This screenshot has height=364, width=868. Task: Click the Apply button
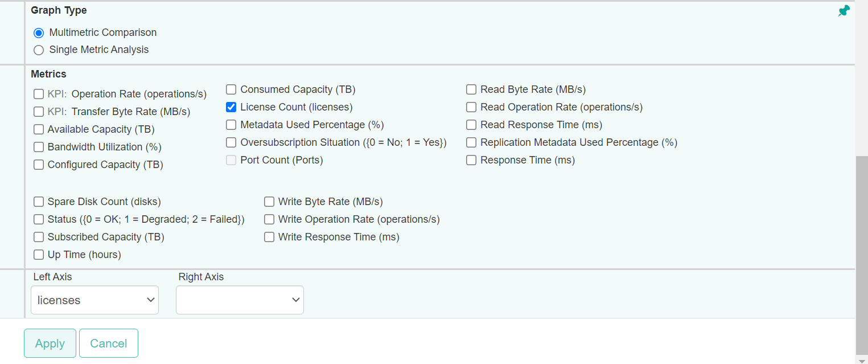point(50,343)
